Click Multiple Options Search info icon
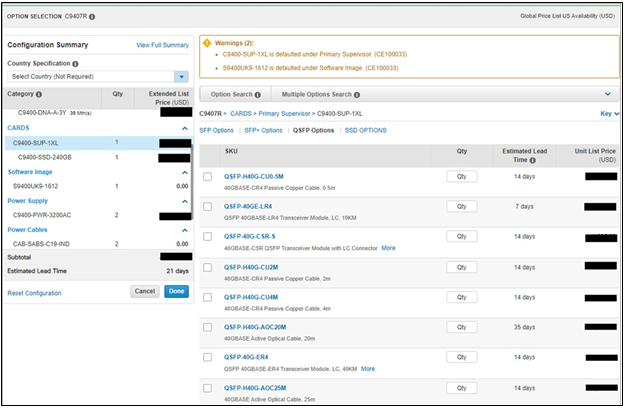The height and width of the screenshot is (408, 624). coord(357,95)
